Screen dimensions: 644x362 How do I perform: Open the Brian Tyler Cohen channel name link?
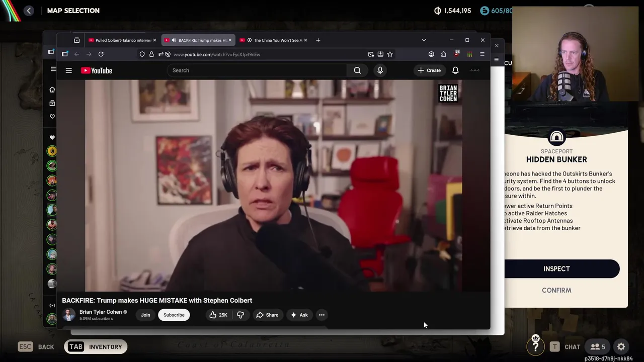(100, 312)
